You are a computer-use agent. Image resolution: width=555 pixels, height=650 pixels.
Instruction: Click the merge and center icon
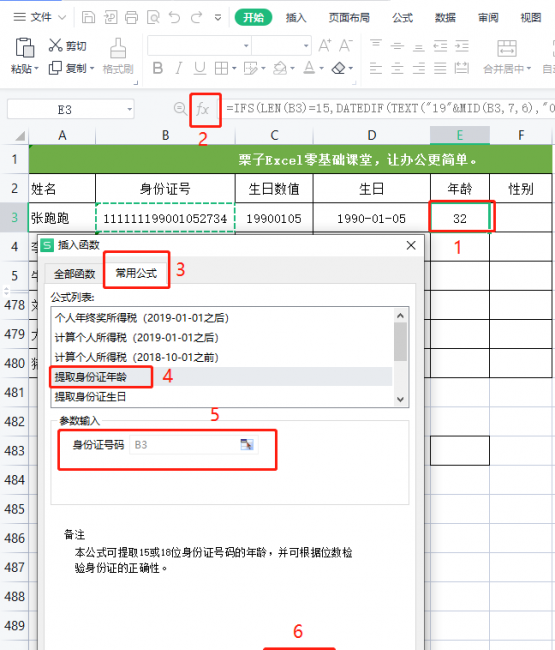(x=507, y=49)
